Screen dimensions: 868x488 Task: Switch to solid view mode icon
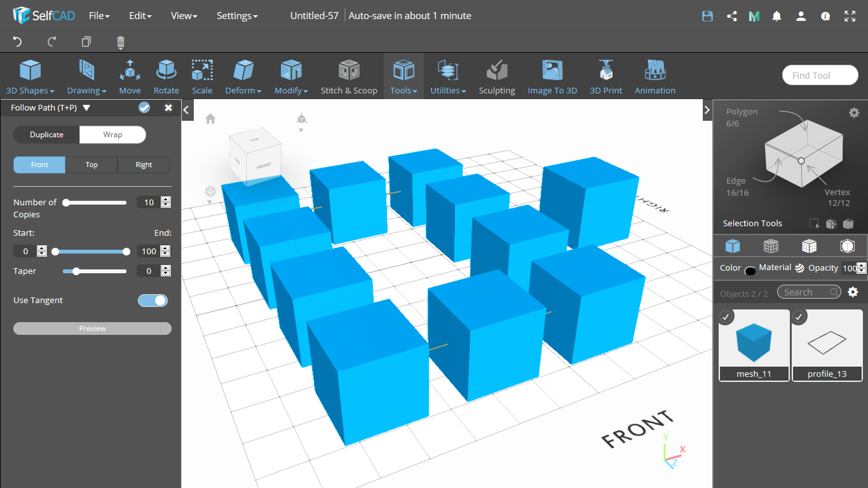click(733, 246)
